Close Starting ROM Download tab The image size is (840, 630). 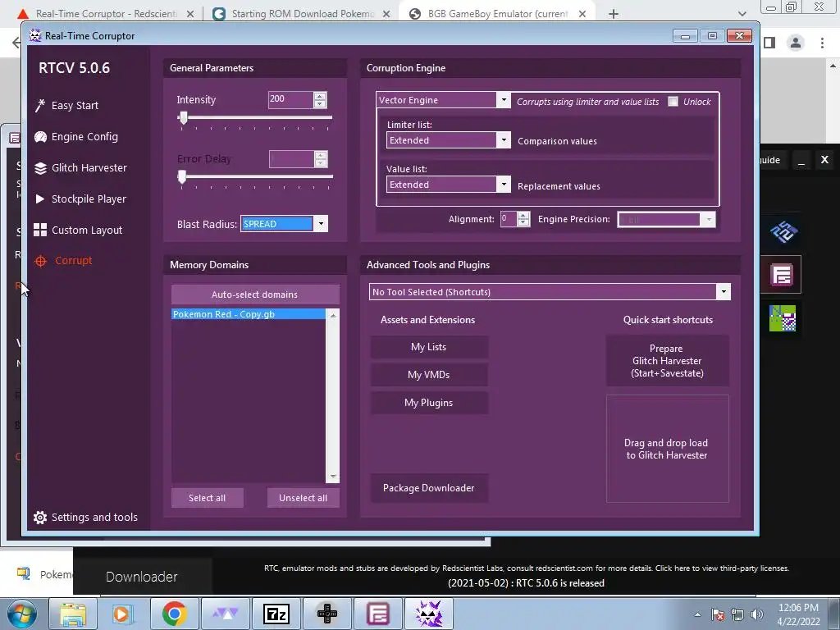pos(386,15)
